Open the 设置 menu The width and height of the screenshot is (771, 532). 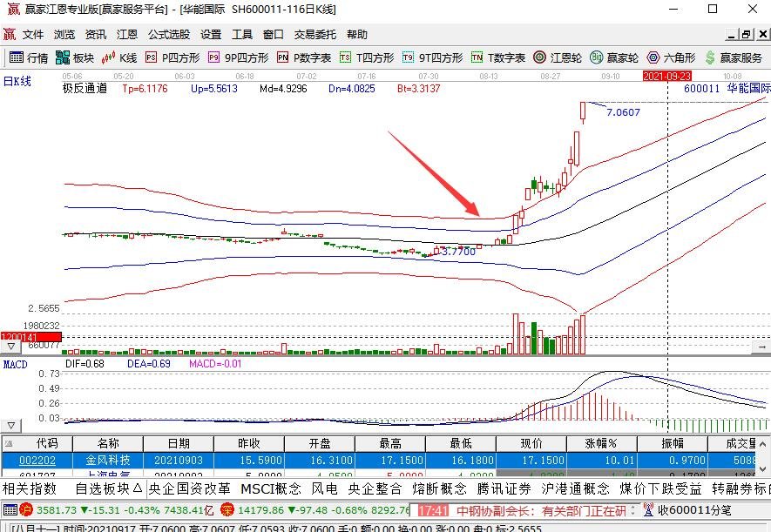coord(211,34)
